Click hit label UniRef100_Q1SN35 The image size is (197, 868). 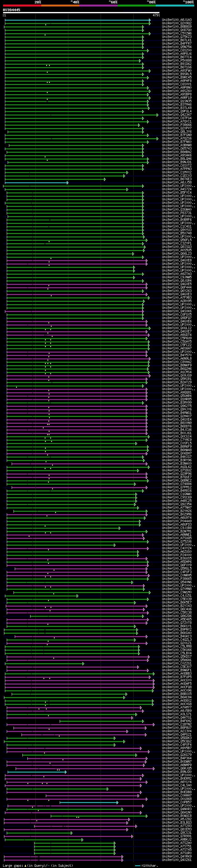pos(177,101)
